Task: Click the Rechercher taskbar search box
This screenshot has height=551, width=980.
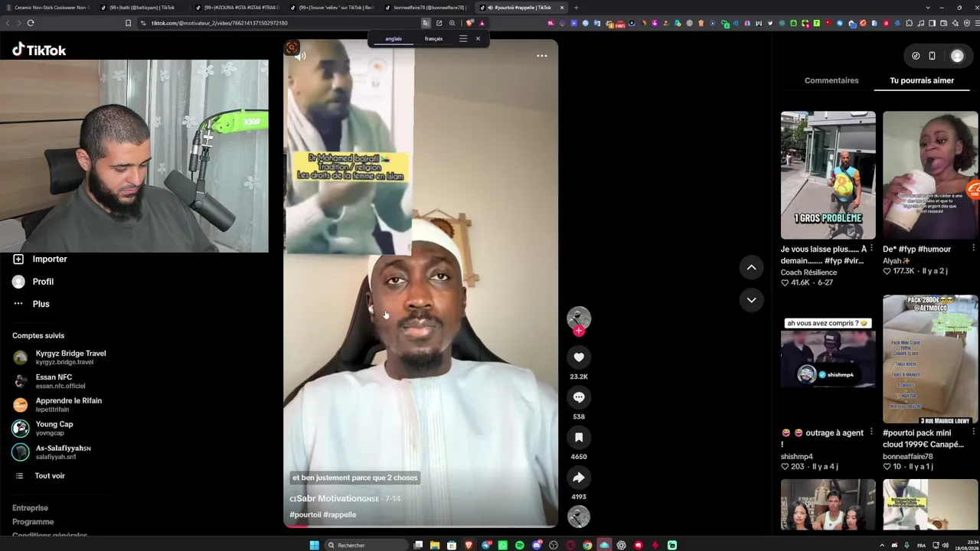Action: click(366, 545)
